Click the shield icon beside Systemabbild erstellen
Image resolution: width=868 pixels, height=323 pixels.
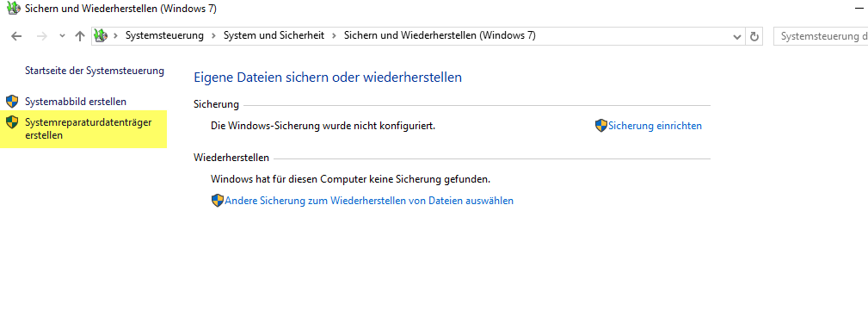12,102
